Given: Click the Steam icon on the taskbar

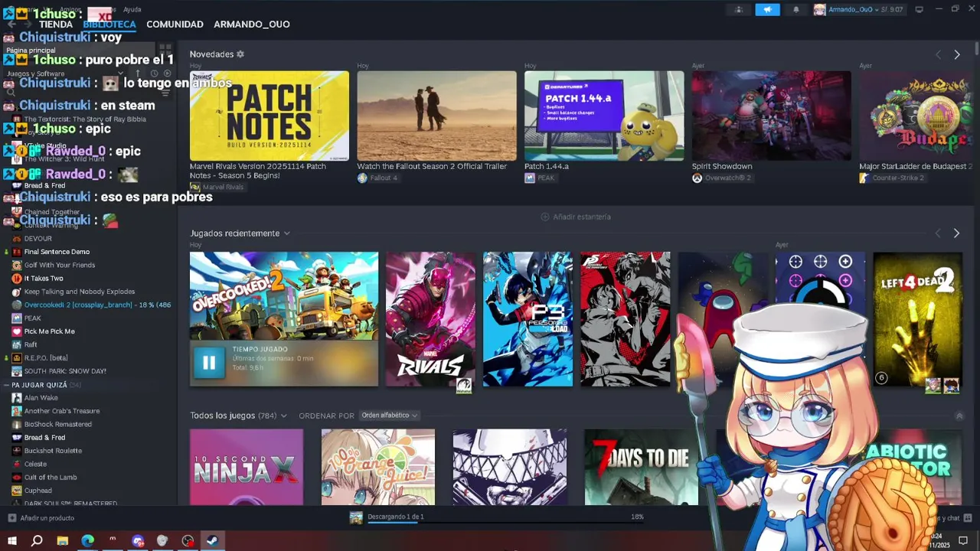Looking at the screenshot, I should pos(213,541).
